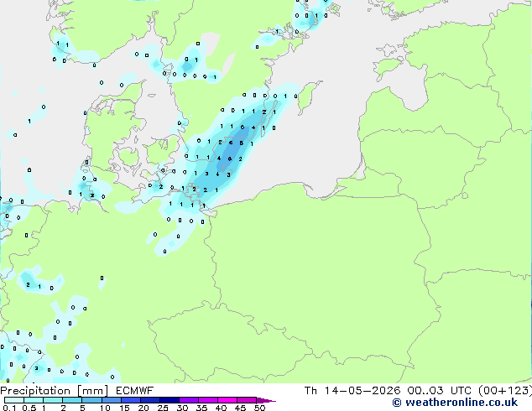This screenshot has height=411, width=532.
Task: Click the '40' legend scale label
Action: pos(221,408)
